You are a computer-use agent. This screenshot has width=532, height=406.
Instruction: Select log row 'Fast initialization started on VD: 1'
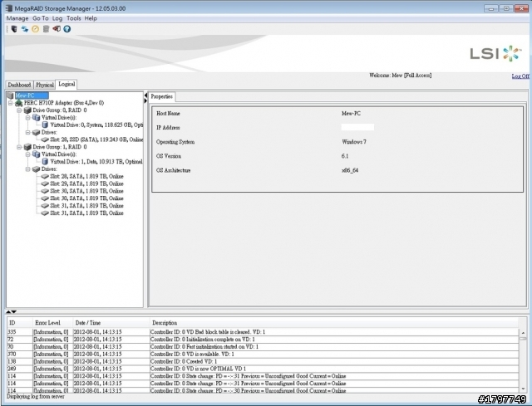263,347
